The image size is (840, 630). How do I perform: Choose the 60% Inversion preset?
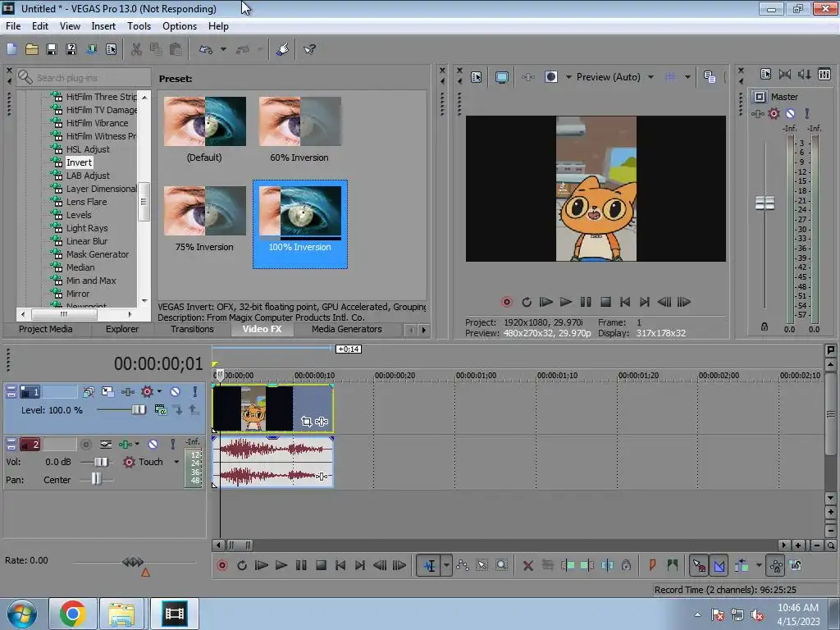(x=299, y=130)
